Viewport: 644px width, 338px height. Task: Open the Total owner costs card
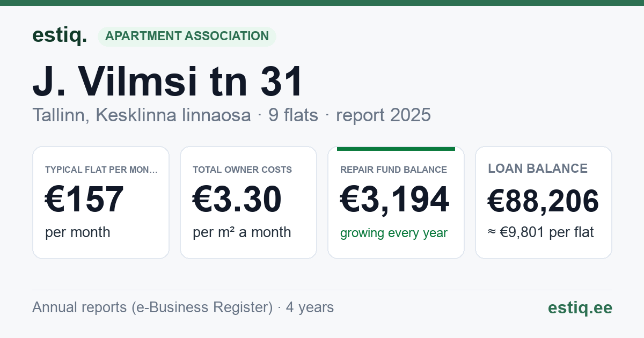tap(248, 203)
